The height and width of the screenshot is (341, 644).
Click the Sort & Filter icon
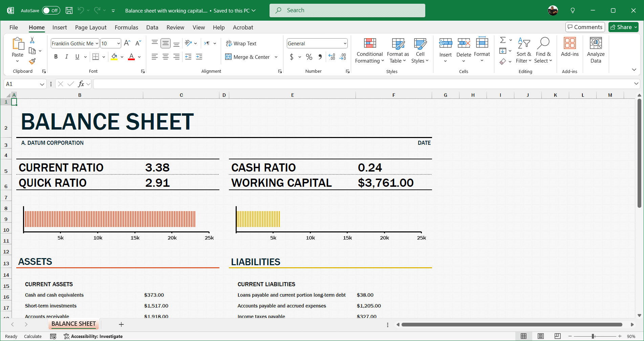523,51
